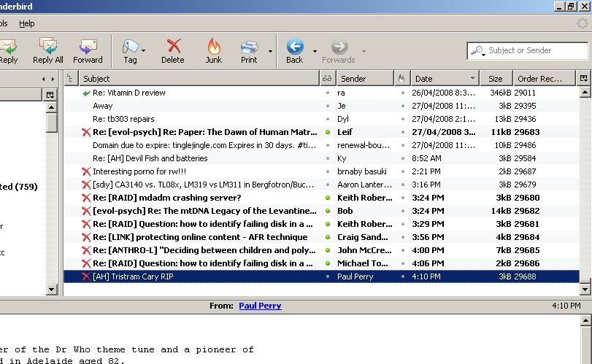Click the search magnifier icon
Image resolution: width=592 pixels, height=364 pixels.
[477, 50]
